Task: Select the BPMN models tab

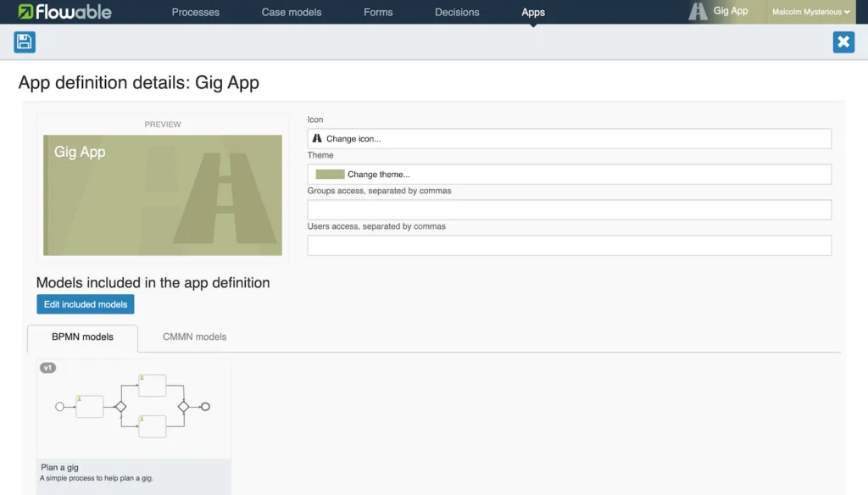Action: tap(82, 337)
